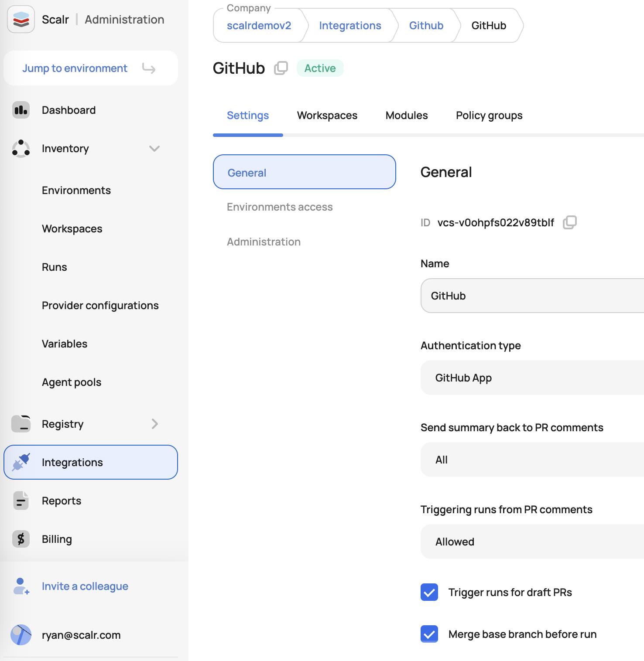Open Provider configurations in the sidebar
644x661 pixels.
100,306
